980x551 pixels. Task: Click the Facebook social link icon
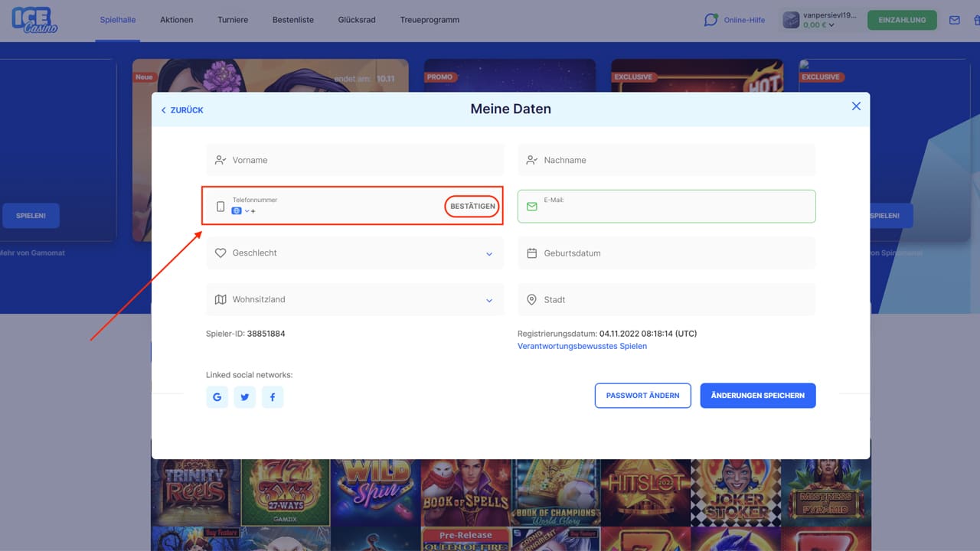point(273,397)
